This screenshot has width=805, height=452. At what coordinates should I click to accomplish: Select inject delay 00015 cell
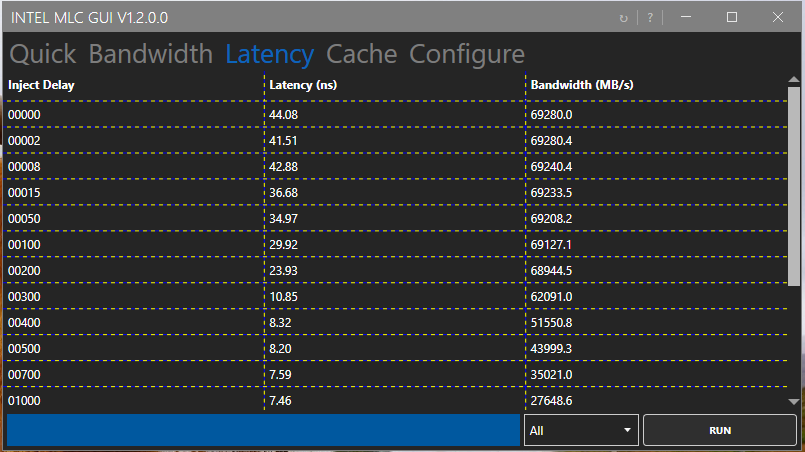pyautogui.click(x=24, y=193)
